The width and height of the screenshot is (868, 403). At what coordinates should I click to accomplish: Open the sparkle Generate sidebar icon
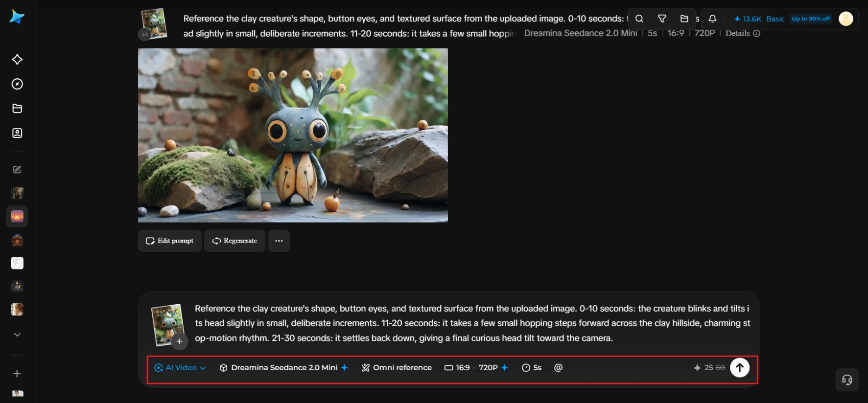coord(17,60)
